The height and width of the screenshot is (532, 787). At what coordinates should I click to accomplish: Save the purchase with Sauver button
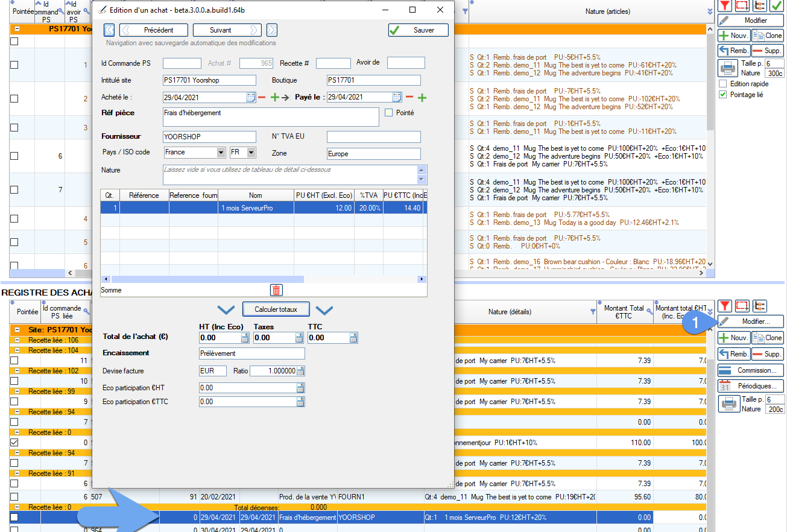coord(419,30)
